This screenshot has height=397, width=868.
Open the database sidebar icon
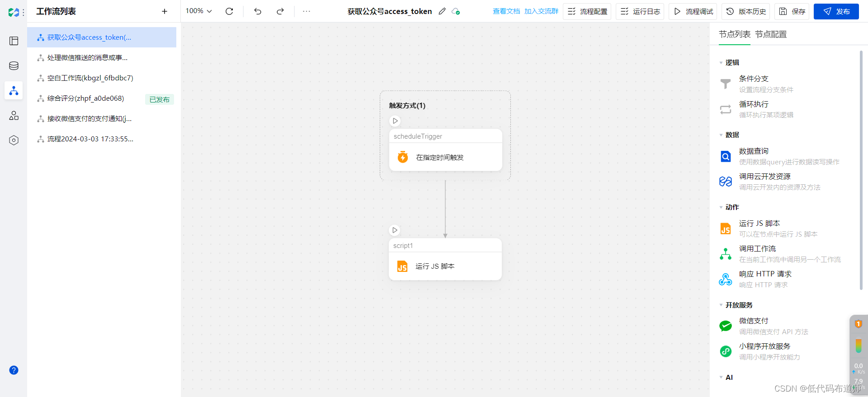[14, 66]
